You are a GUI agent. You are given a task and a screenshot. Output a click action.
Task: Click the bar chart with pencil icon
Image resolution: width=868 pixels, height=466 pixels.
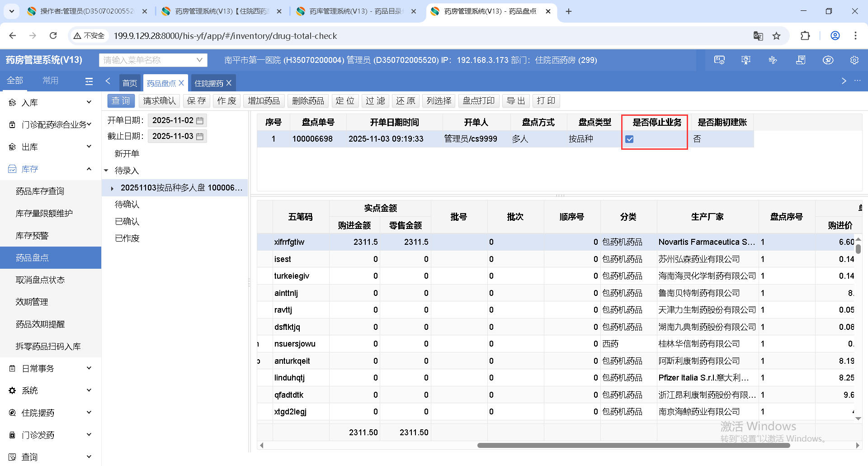773,60
